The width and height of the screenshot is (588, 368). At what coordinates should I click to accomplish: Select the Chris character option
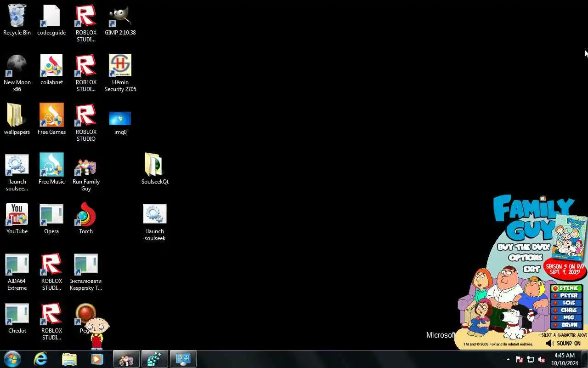566,310
